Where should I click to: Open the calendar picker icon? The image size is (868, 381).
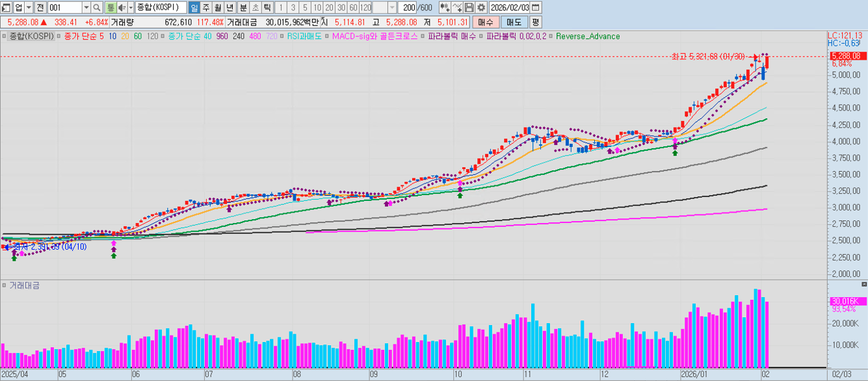click(x=535, y=7)
